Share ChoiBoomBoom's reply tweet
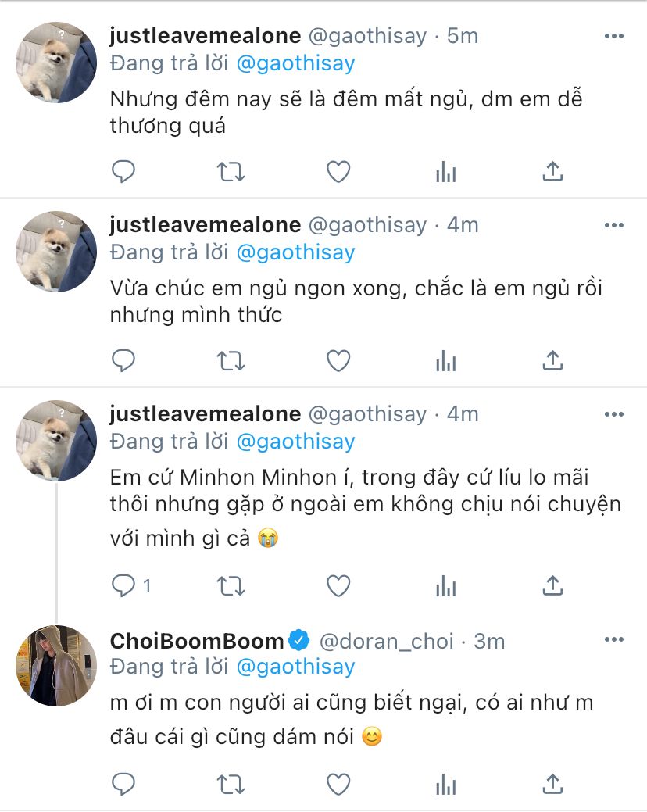647x812 pixels. click(552, 782)
